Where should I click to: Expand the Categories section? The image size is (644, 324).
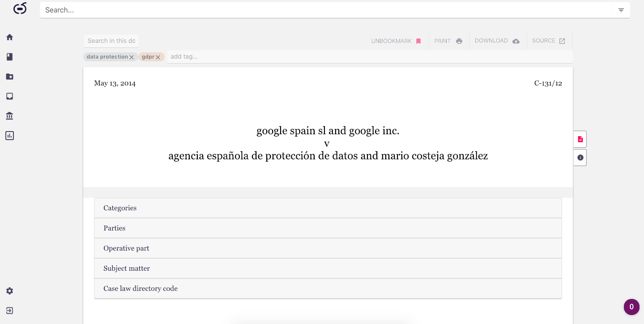click(x=328, y=208)
